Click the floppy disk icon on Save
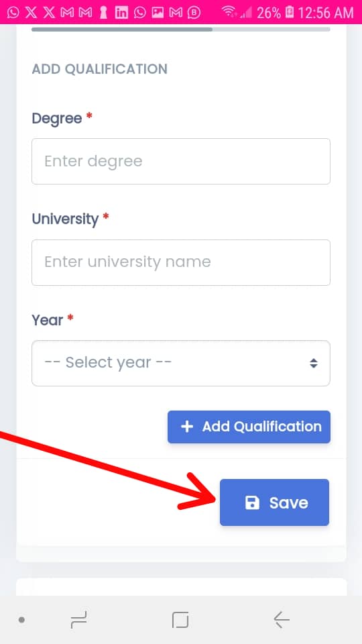The image size is (362, 644). pyautogui.click(x=252, y=502)
